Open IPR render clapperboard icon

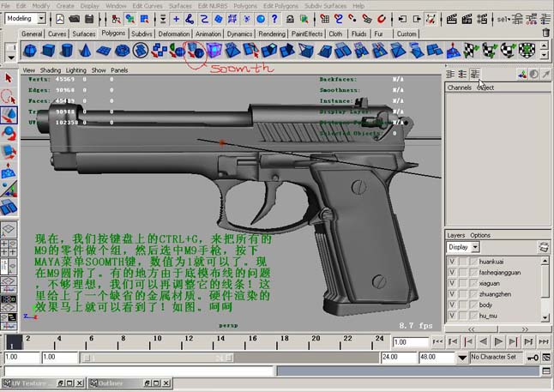click(467, 19)
